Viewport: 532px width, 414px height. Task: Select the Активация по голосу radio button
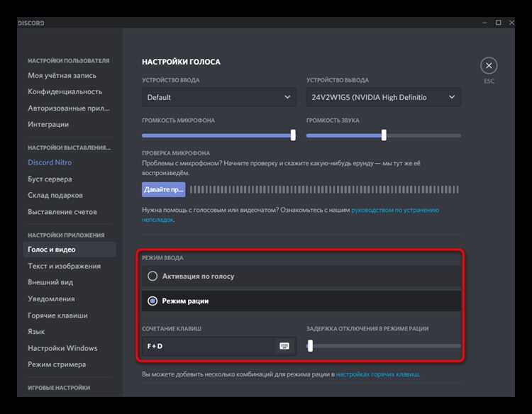click(x=153, y=276)
